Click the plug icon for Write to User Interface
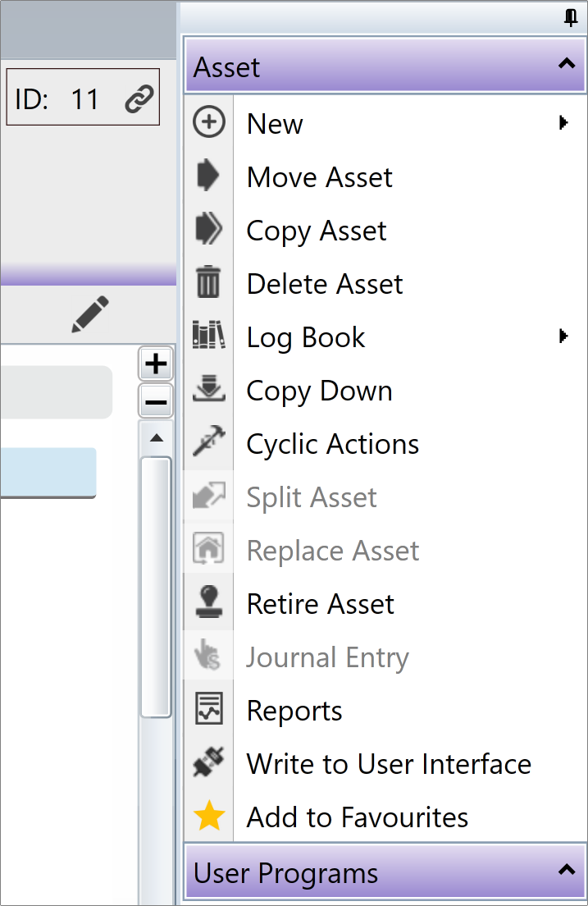The image size is (588, 906). [x=208, y=762]
